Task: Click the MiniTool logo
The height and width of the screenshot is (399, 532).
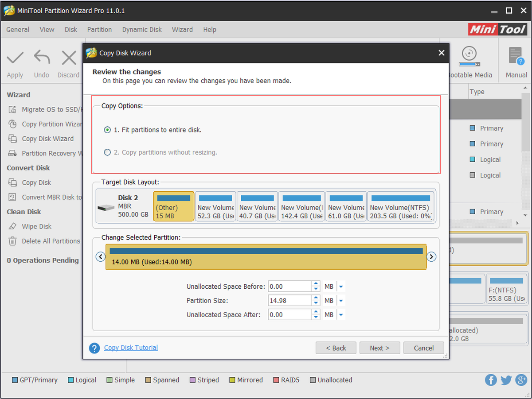Action: coord(497,29)
